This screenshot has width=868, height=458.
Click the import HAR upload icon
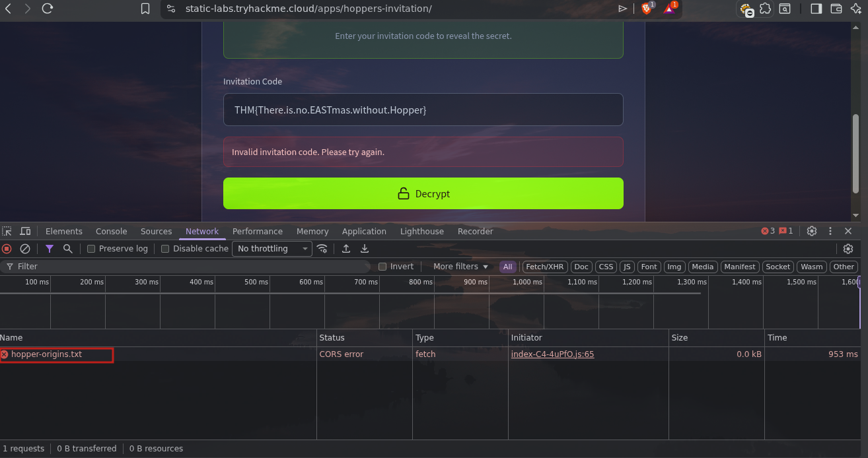click(x=345, y=249)
